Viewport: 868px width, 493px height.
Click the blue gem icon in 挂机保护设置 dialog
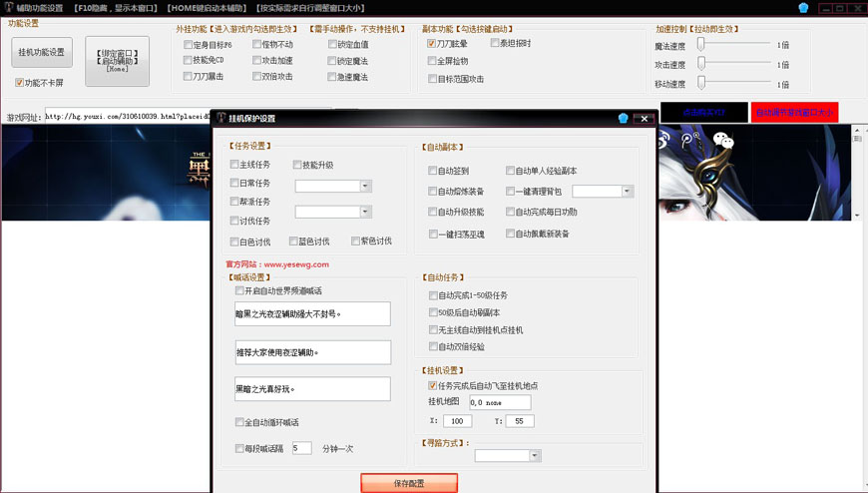(623, 118)
